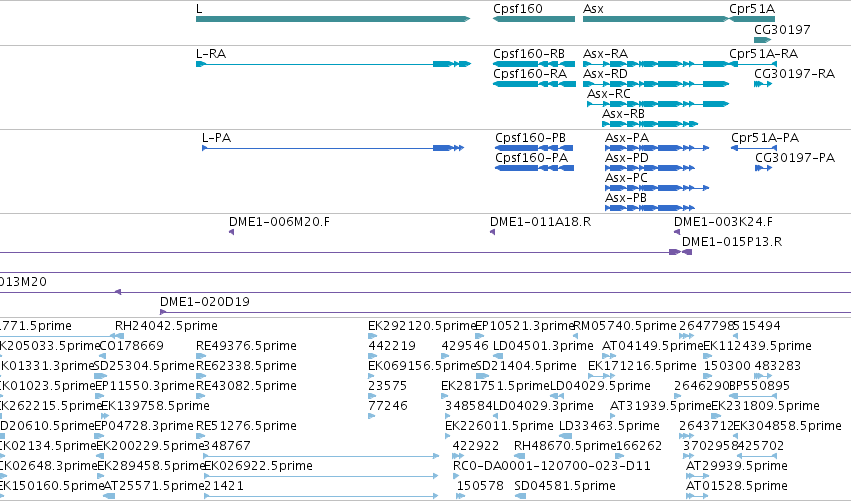The image size is (851, 501).
Task: Open EST 77246 label
Action: point(388,406)
